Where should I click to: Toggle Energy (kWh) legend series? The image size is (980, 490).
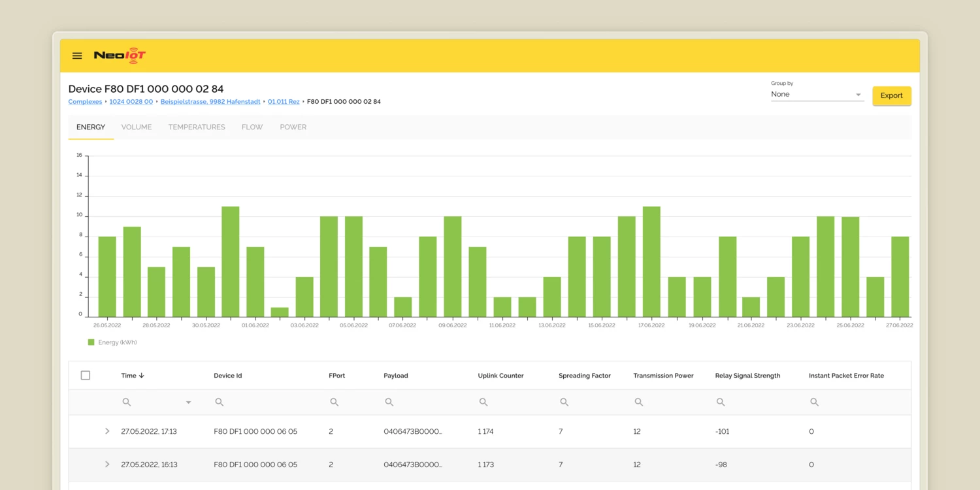[112, 342]
